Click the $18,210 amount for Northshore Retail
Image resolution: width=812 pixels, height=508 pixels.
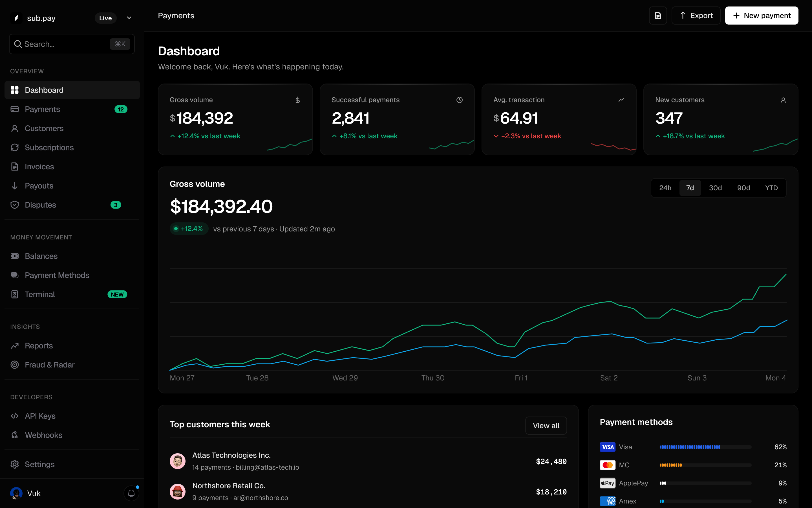point(551,492)
